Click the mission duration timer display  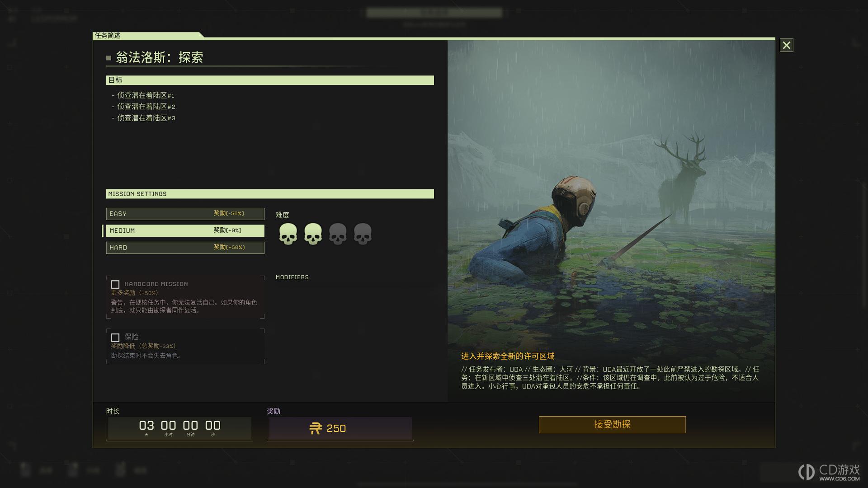pos(179,428)
